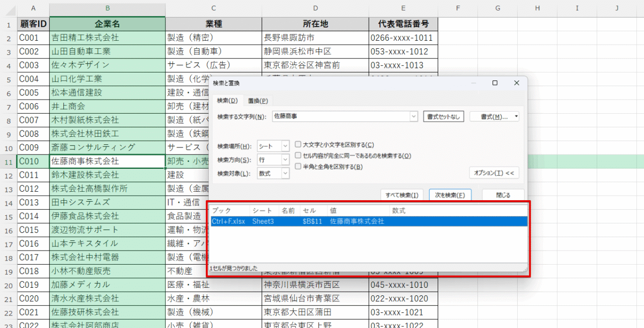
Task: Open the 書式 button dropdown arrow
Action: (x=516, y=116)
